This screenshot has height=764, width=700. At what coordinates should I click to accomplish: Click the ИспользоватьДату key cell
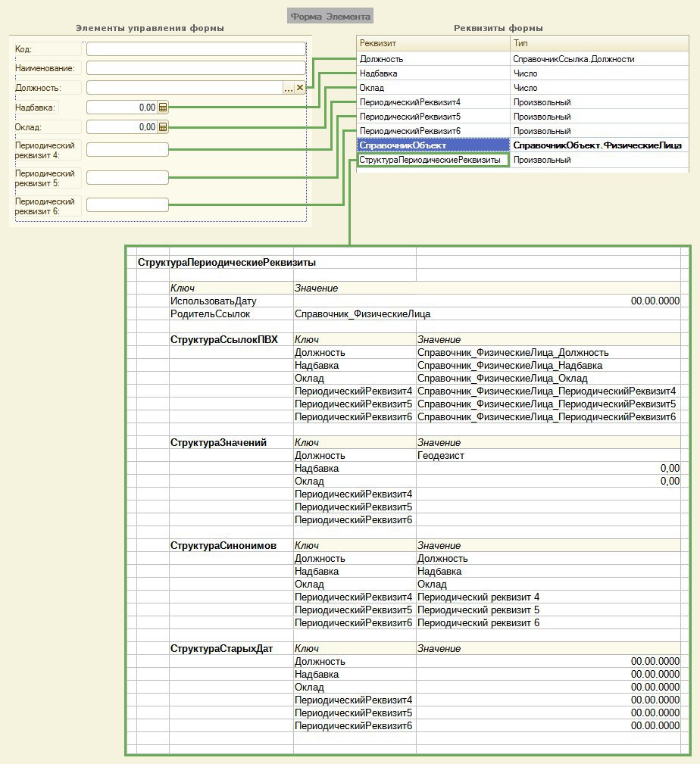point(214,301)
